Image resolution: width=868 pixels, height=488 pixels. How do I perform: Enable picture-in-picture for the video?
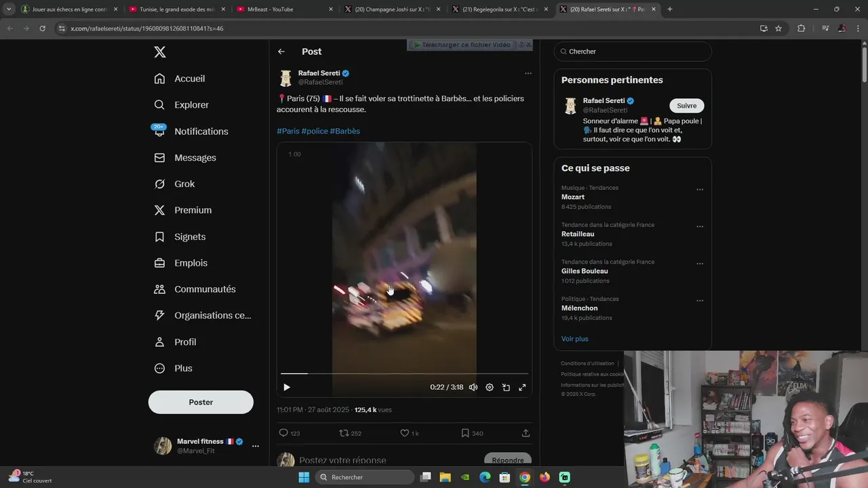coord(506,387)
